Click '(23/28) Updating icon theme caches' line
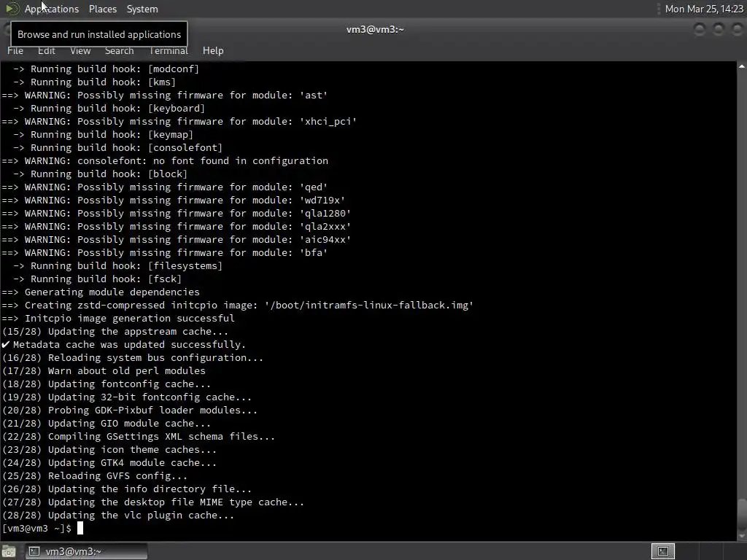This screenshot has height=560, width=747. pos(109,450)
